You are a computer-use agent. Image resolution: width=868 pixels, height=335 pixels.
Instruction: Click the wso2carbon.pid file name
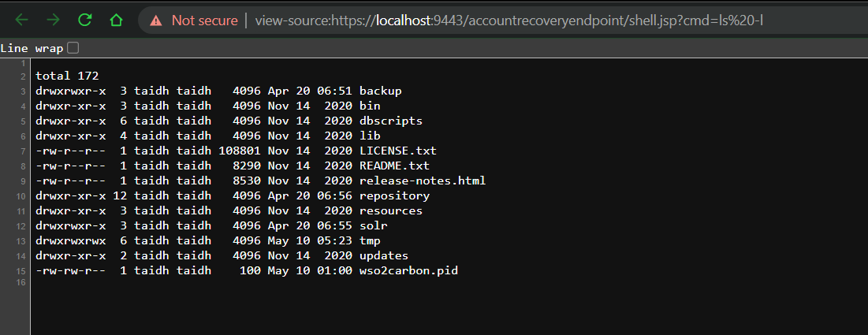click(408, 271)
